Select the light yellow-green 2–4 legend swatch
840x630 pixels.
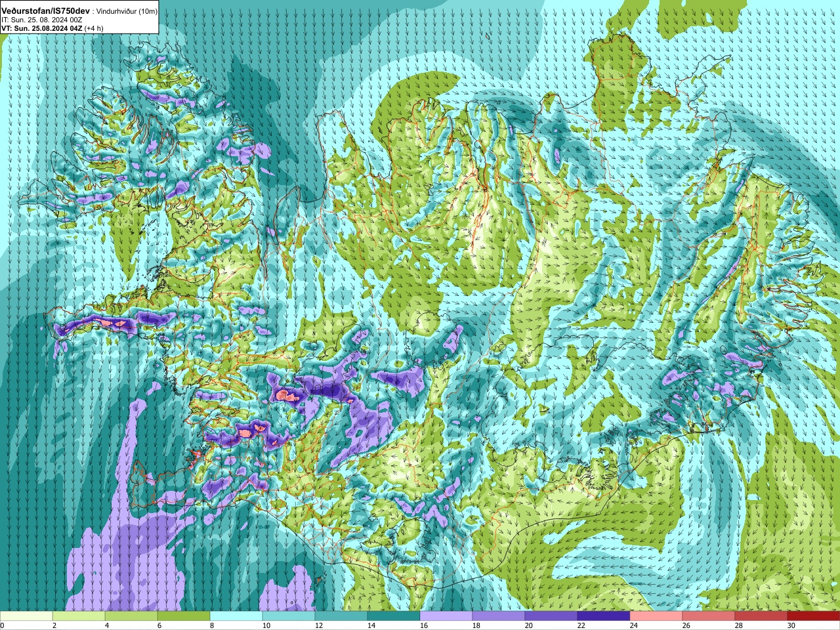(79, 616)
